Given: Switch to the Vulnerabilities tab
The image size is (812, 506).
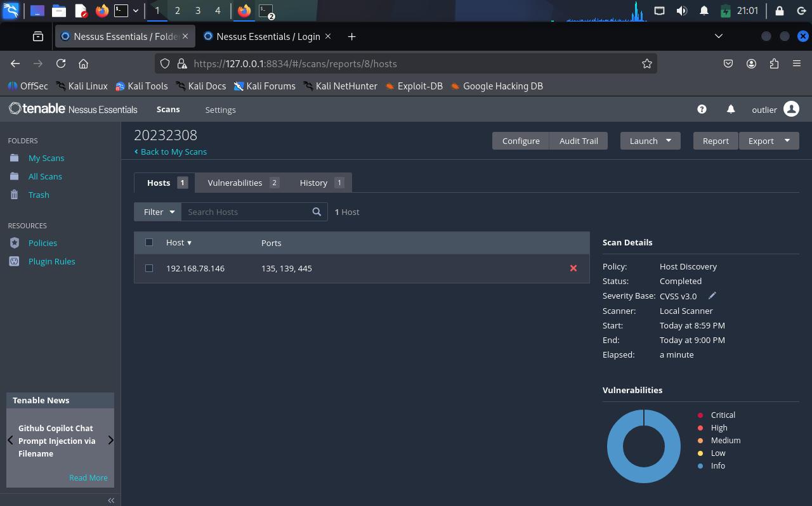Looking at the screenshot, I should [243, 183].
